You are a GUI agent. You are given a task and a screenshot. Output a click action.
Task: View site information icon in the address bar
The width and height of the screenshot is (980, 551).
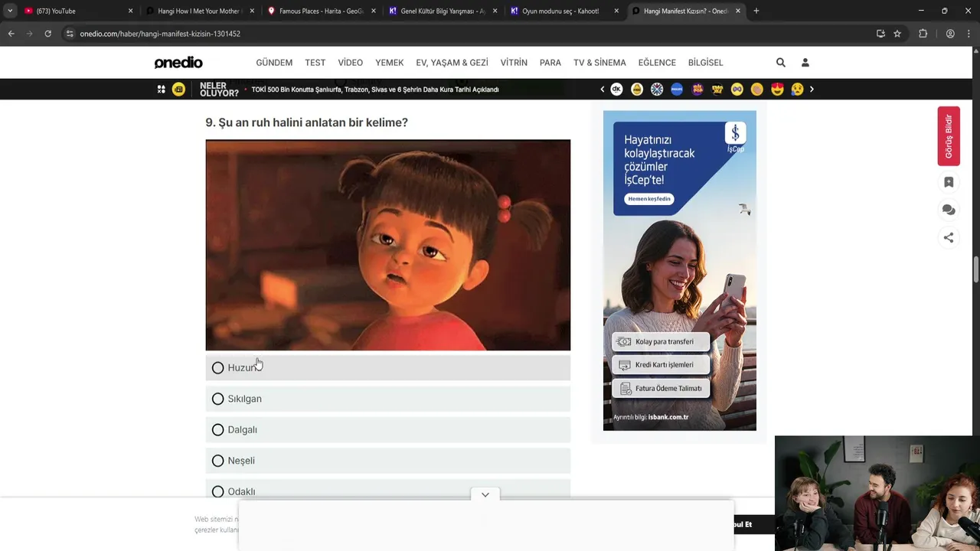tap(70, 34)
